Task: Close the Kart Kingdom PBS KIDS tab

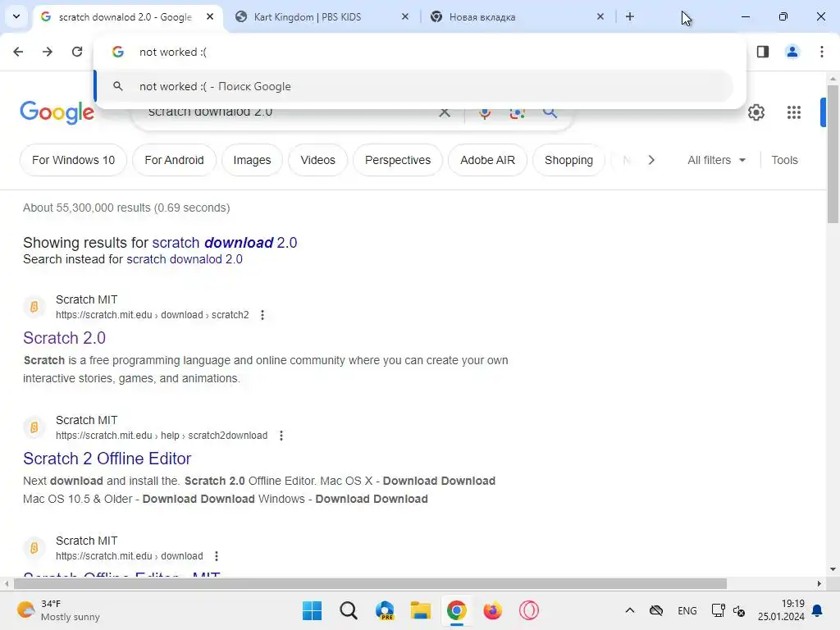Action: pyautogui.click(x=405, y=16)
